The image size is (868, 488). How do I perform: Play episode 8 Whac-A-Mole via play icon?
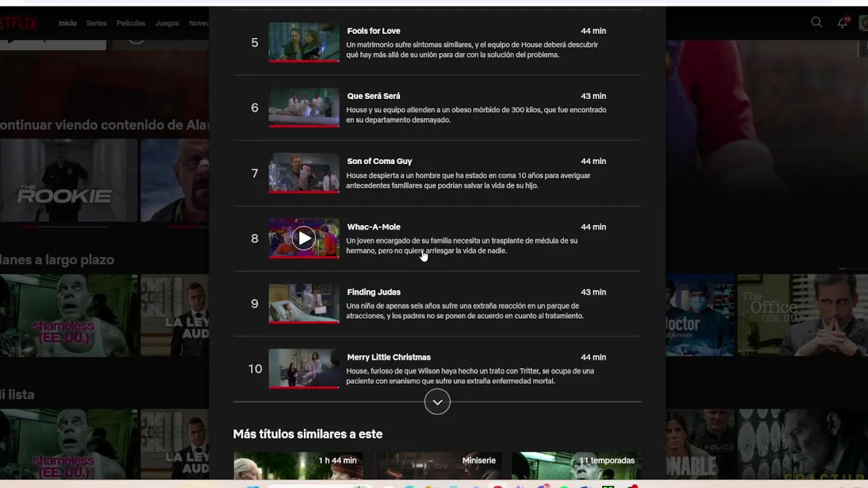point(304,238)
